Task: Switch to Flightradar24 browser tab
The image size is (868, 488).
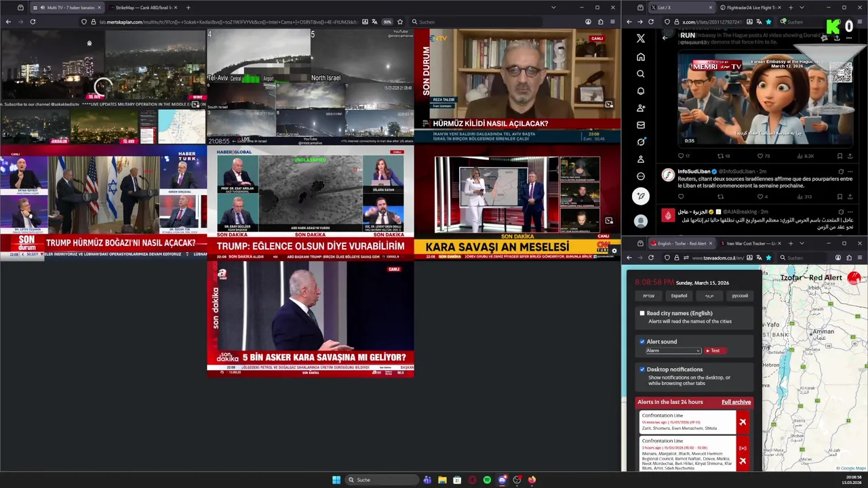Action: point(751,7)
